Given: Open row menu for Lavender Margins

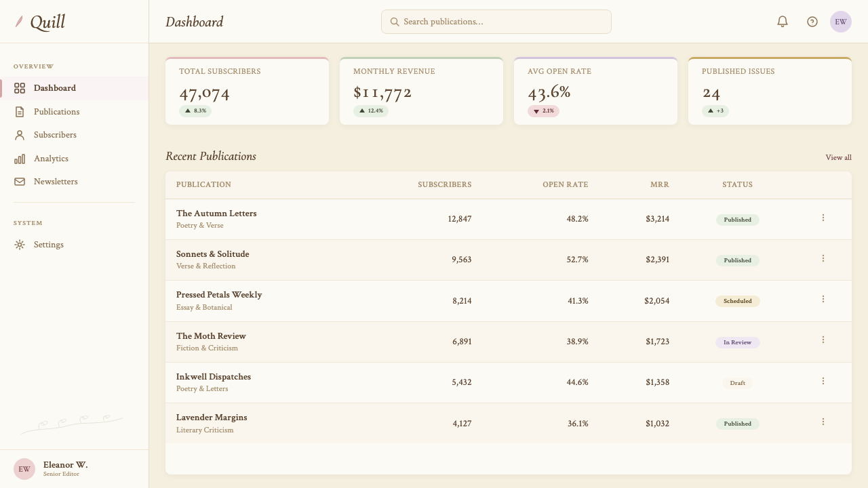Looking at the screenshot, I should 823,422.
